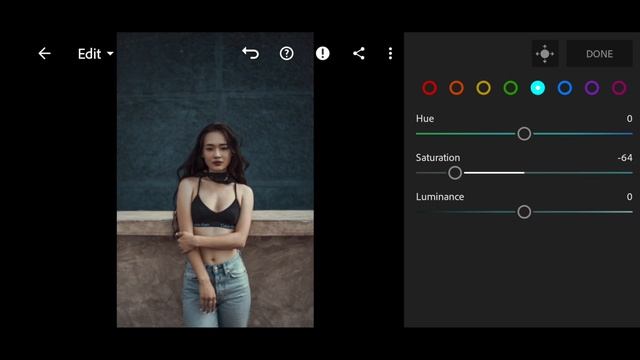This screenshot has width=640, height=360.
Task: Click the Hue label
Action: coord(424,118)
